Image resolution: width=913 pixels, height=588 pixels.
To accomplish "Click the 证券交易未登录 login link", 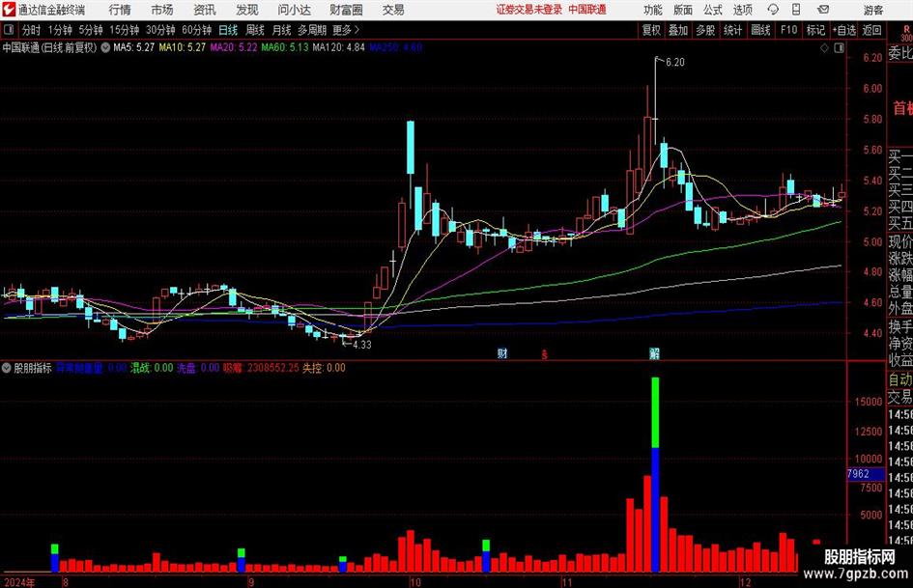I will (529, 10).
